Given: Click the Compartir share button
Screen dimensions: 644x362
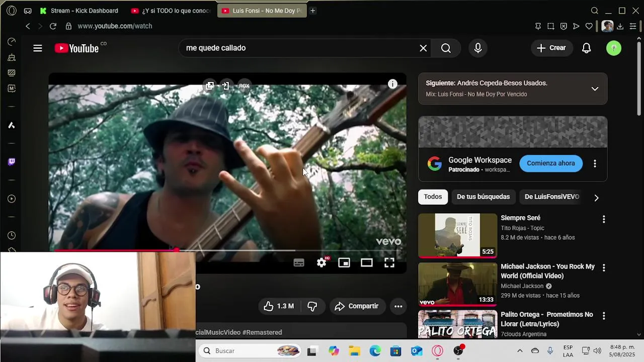Looking at the screenshot, I should pos(357,306).
